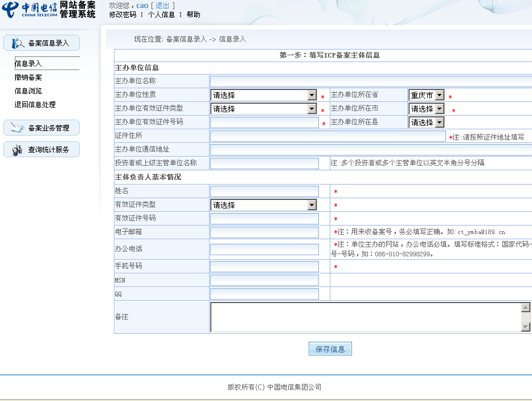
Task: Click the 退出 logout link
Action: (162, 5)
